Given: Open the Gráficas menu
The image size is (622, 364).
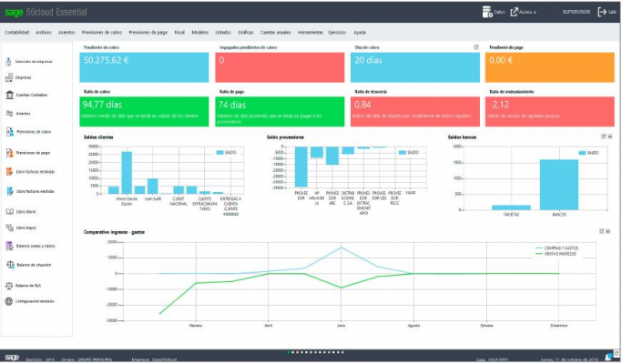Looking at the screenshot, I should [246, 33].
